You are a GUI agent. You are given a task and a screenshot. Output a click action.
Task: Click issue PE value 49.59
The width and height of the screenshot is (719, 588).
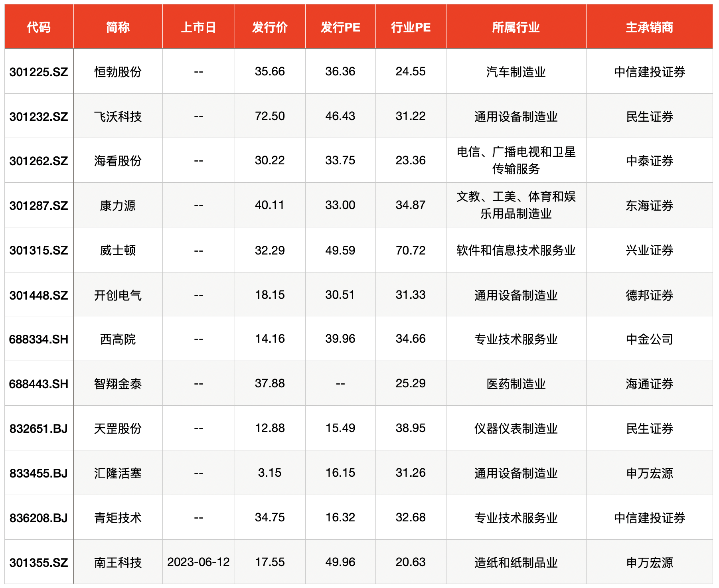(340, 251)
